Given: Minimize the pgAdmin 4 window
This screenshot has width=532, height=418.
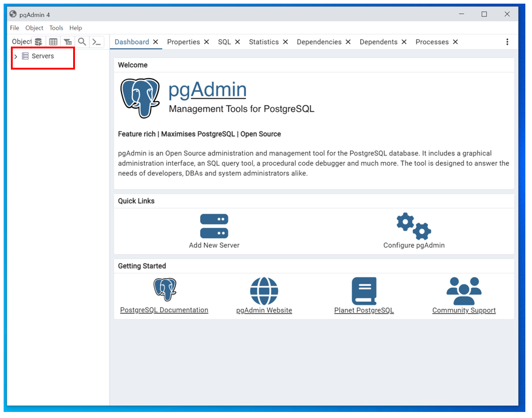Looking at the screenshot, I should pyautogui.click(x=462, y=15).
